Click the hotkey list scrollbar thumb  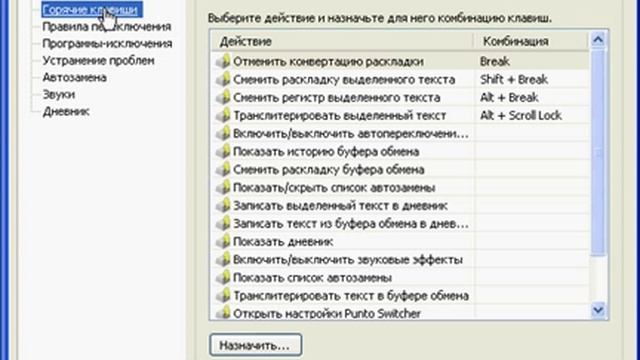pos(598,153)
